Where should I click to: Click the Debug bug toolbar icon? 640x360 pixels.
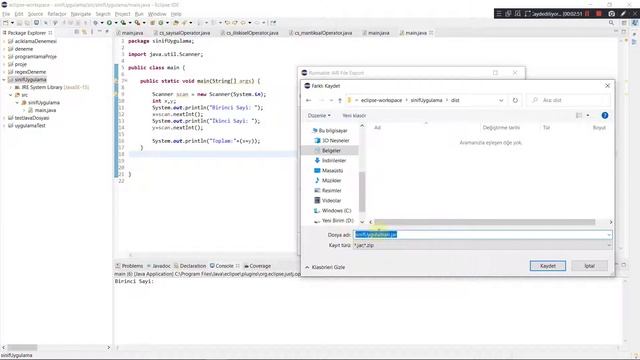96,23
